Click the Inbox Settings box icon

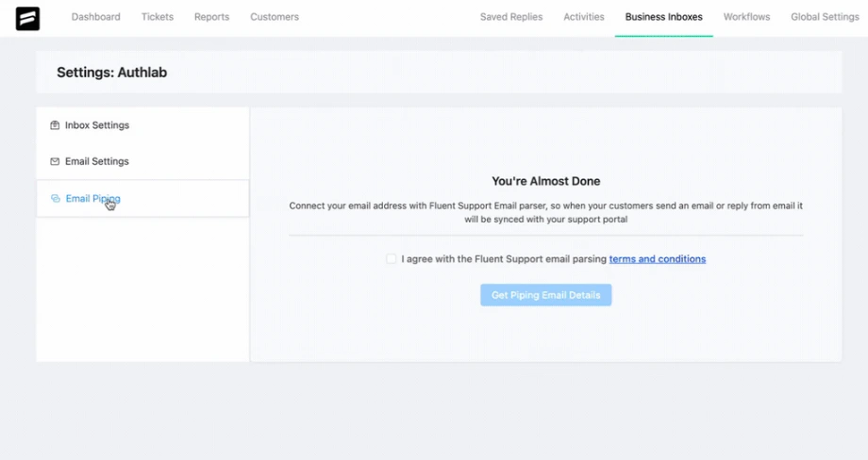[55, 125]
